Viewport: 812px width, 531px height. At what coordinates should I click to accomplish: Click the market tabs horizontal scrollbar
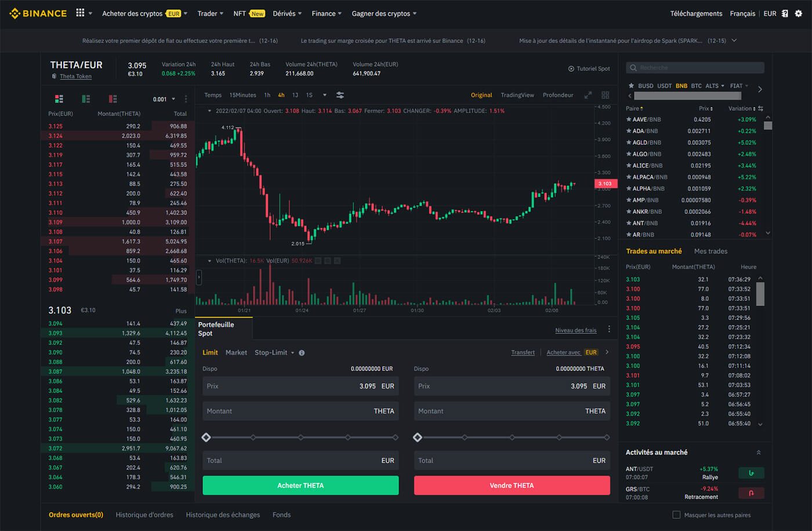click(x=687, y=96)
